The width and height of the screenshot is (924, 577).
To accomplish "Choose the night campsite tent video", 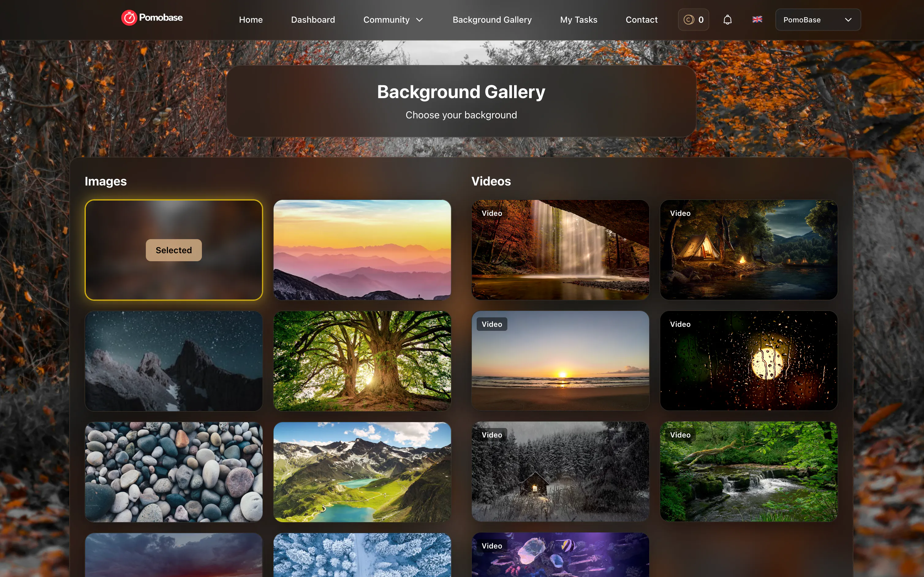I will tap(748, 250).
